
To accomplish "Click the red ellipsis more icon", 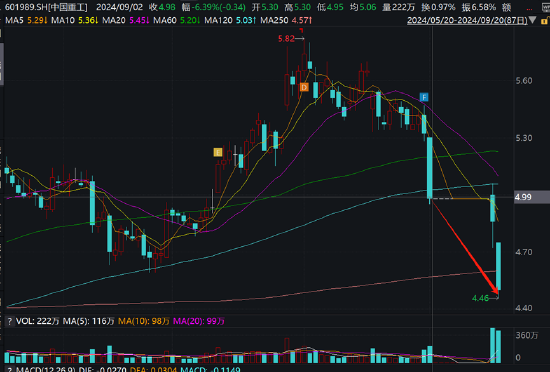I will click(529, 8).
